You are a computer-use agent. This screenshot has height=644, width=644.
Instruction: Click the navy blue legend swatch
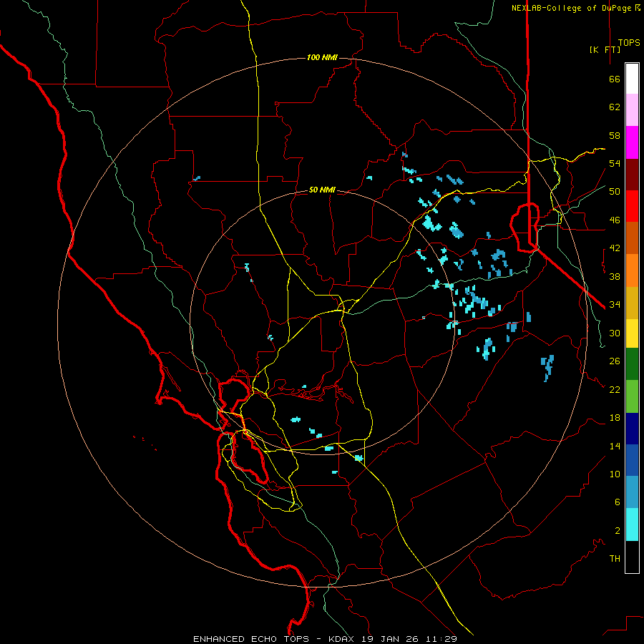(632, 429)
